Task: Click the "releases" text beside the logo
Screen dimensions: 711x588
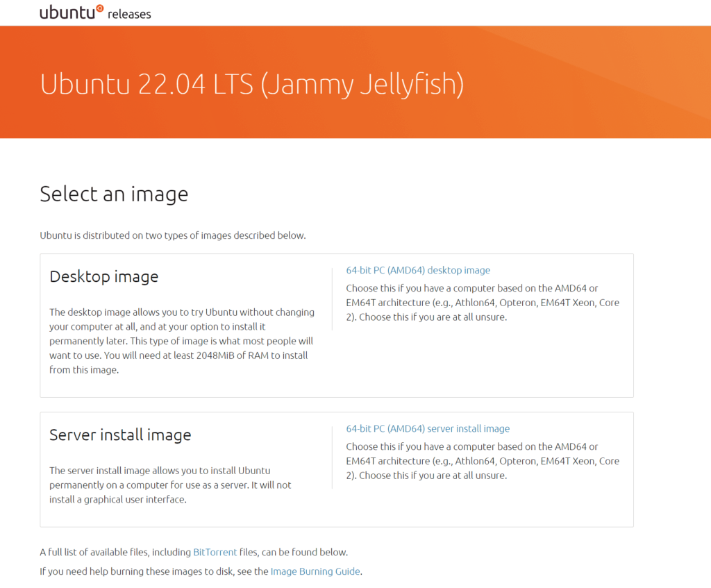Action: coord(129,15)
